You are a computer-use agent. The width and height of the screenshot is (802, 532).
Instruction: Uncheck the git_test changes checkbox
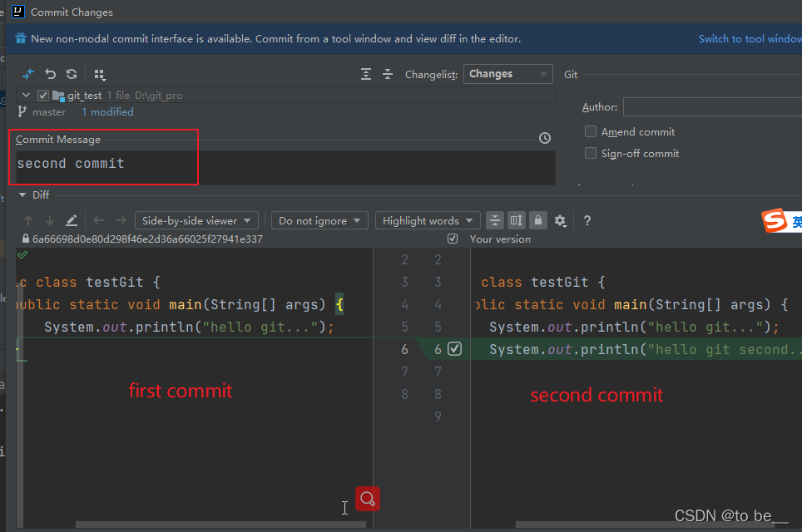(43, 96)
